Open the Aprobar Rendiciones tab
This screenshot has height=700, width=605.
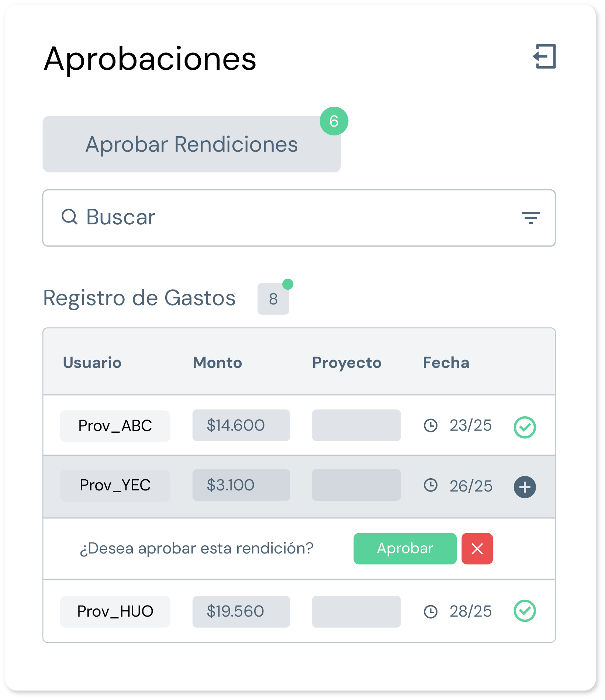pos(191,144)
